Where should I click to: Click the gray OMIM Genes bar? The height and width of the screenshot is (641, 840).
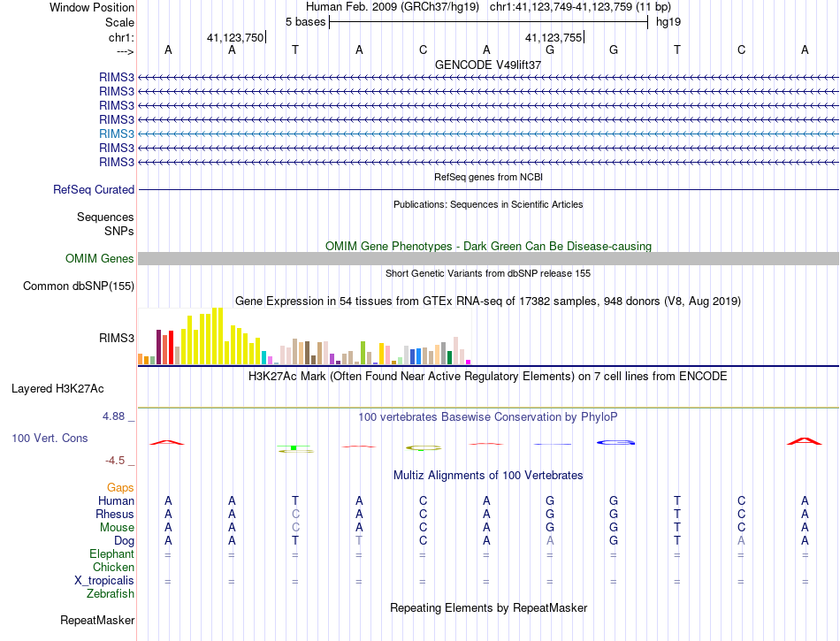tap(488, 259)
